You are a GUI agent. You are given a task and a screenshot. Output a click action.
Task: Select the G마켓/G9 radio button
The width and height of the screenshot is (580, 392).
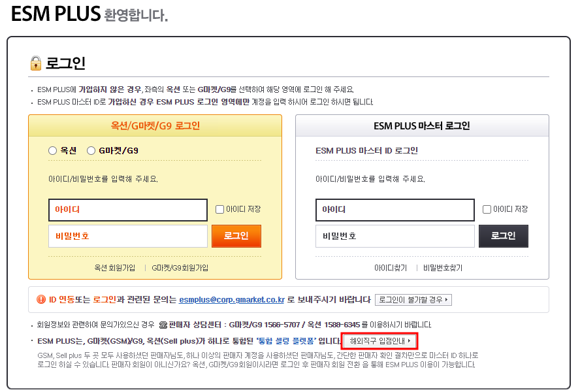pyautogui.click(x=91, y=151)
